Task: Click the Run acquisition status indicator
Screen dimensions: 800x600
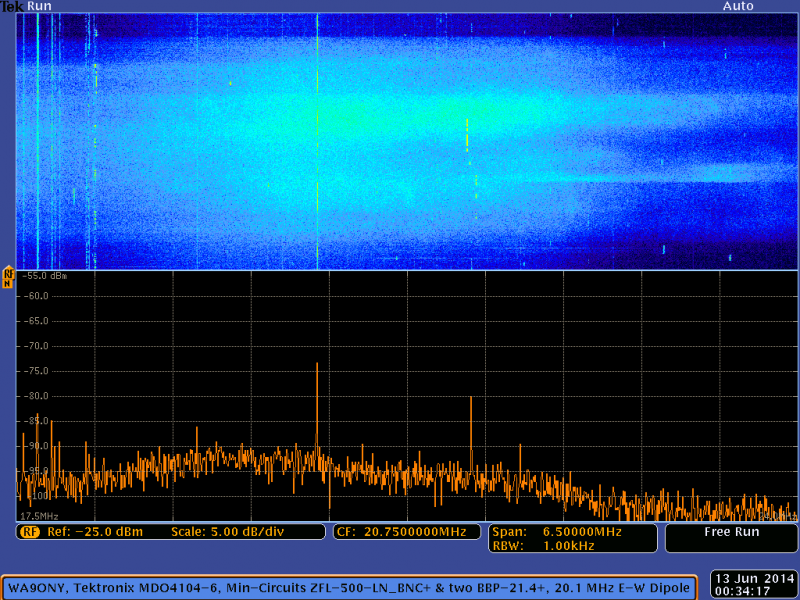Action: click(x=37, y=6)
